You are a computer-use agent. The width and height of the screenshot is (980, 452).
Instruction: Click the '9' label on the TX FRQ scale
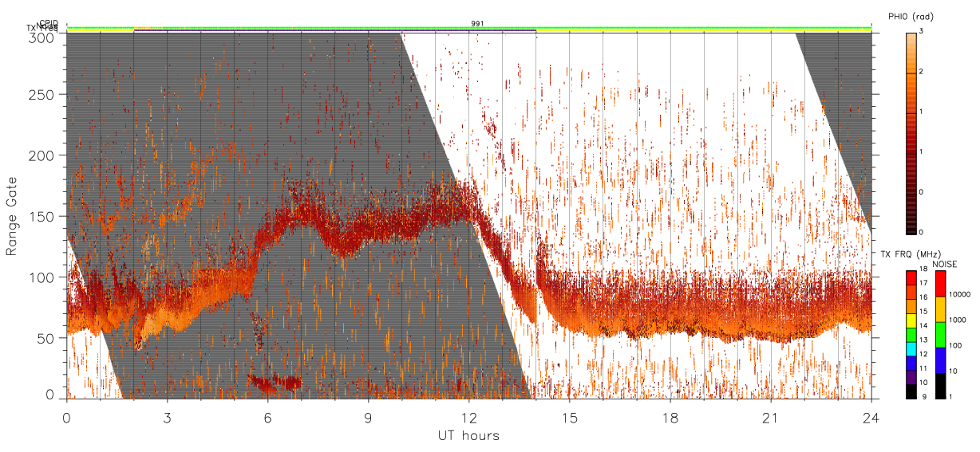[924, 396]
